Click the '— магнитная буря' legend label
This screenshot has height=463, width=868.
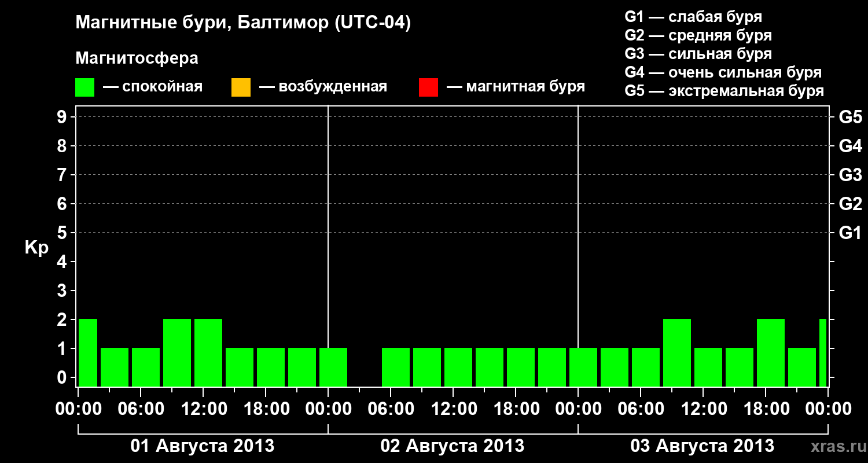coord(516,87)
